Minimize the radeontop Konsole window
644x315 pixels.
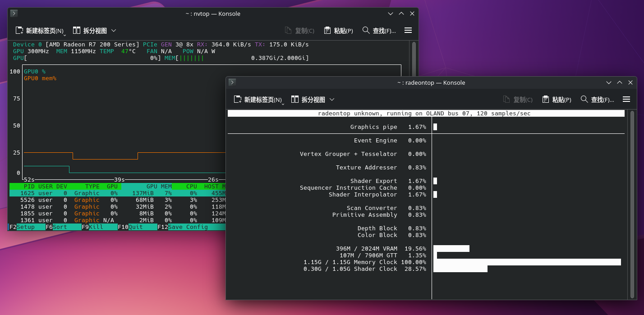pyautogui.click(x=609, y=82)
